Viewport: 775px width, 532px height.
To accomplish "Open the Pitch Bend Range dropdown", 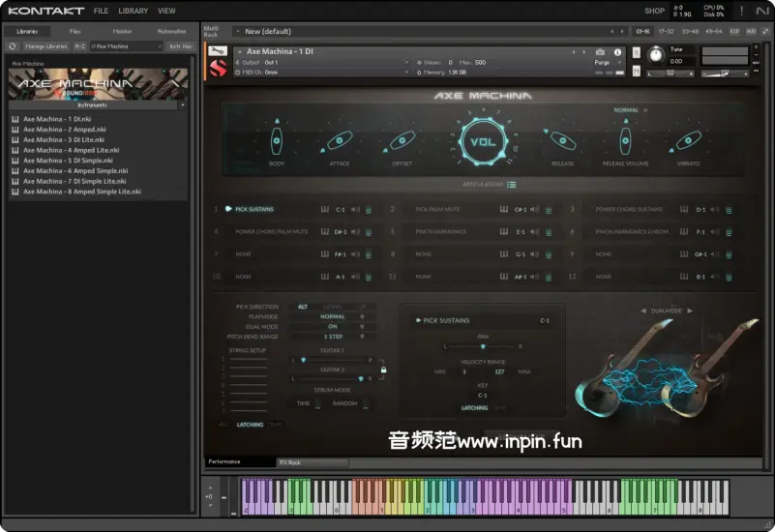I will tap(333, 337).
